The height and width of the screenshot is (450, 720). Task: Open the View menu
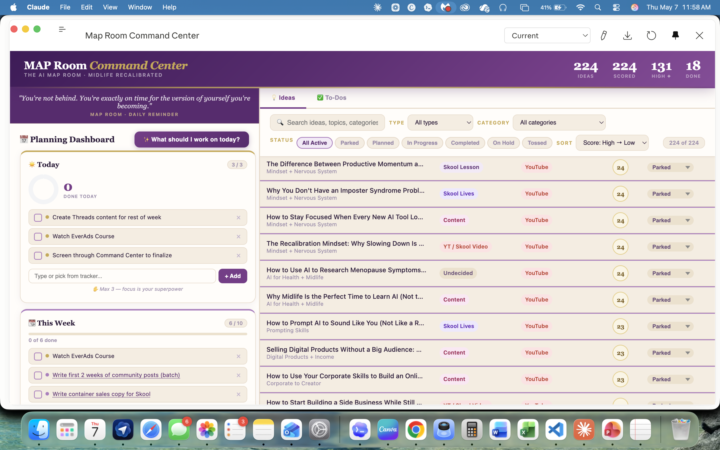[x=110, y=7]
